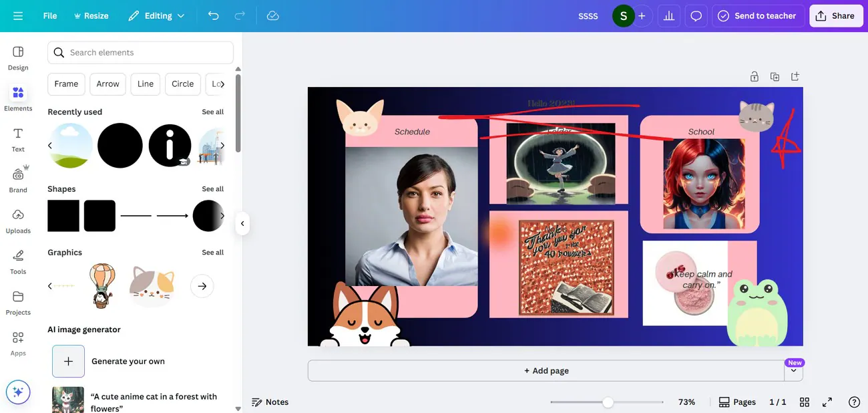
Task: Open the Apps sidebar panel
Action: click(18, 343)
